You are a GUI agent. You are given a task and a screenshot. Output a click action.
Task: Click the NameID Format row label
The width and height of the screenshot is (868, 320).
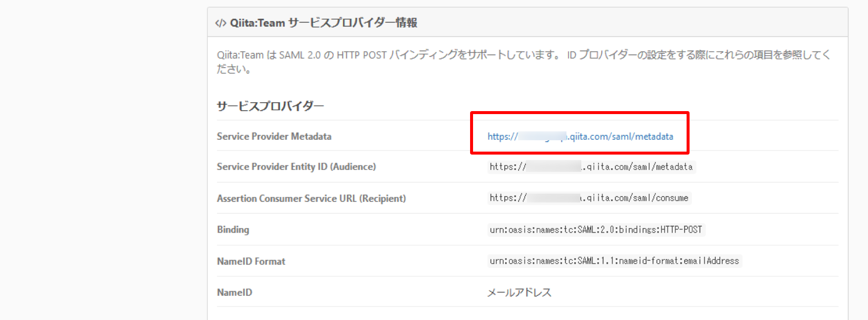[x=251, y=261]
